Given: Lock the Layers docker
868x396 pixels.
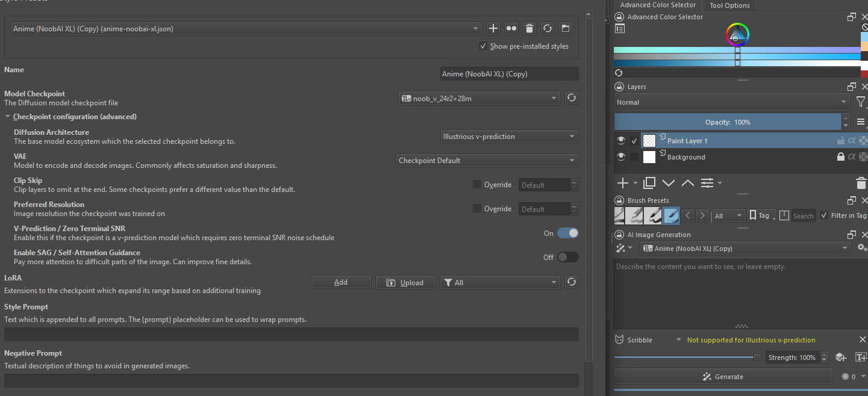Looking at the screenshot, I should [x=619, y=87].
